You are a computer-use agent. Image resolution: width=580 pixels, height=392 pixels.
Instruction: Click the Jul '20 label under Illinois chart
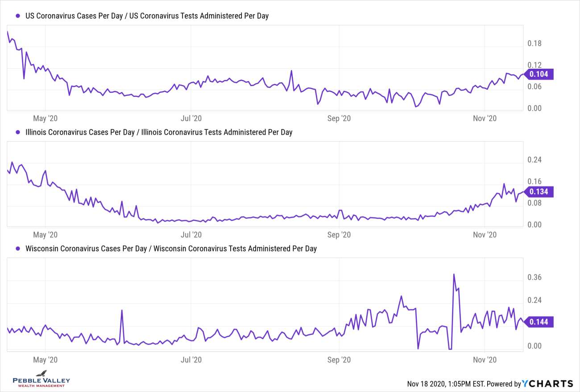(191, 235)
